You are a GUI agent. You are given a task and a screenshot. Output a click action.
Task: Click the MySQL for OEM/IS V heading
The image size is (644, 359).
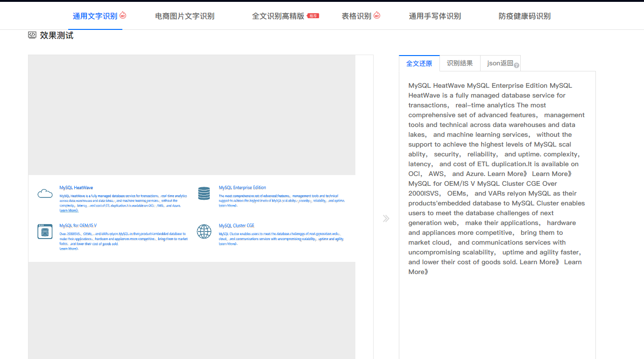point(78,225)
